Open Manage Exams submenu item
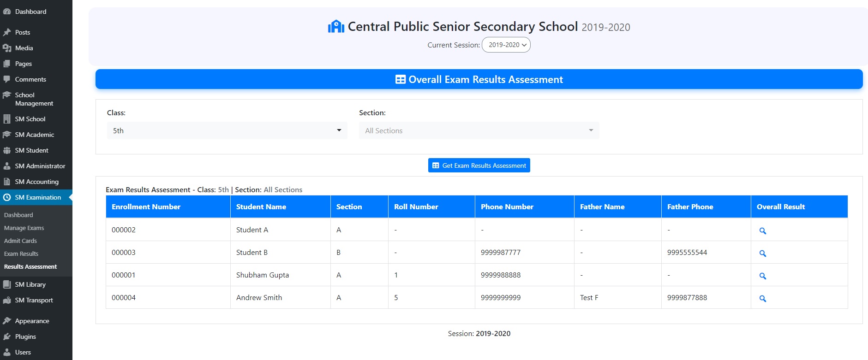Screen dimensions: 868x360 [24, 228]
